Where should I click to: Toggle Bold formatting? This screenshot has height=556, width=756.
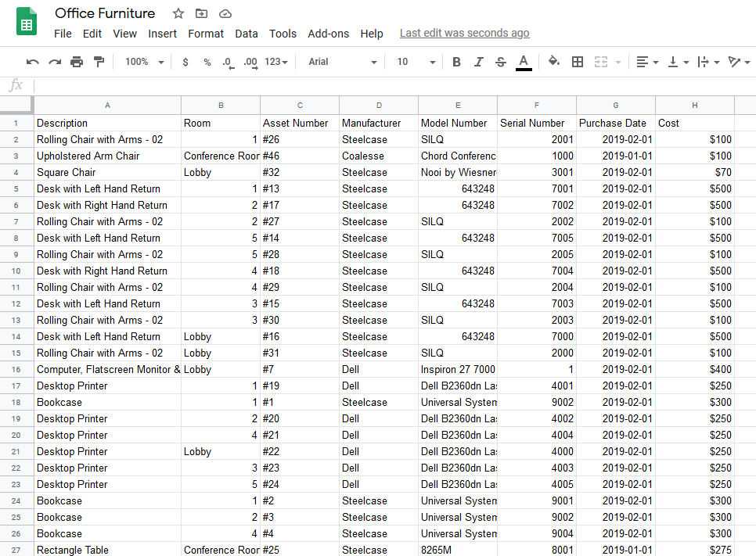click(x=456, y=62)
